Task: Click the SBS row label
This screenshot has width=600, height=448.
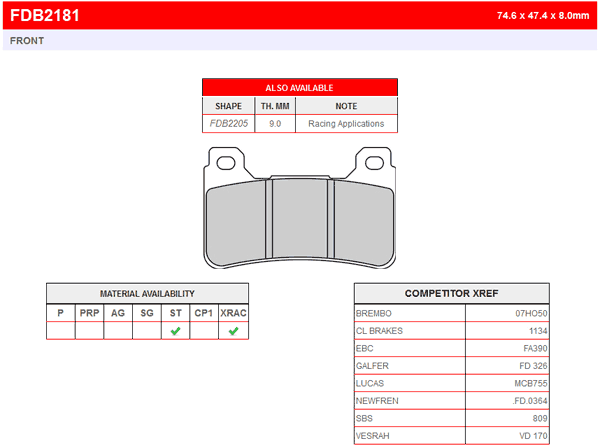Action: (364, 418)
